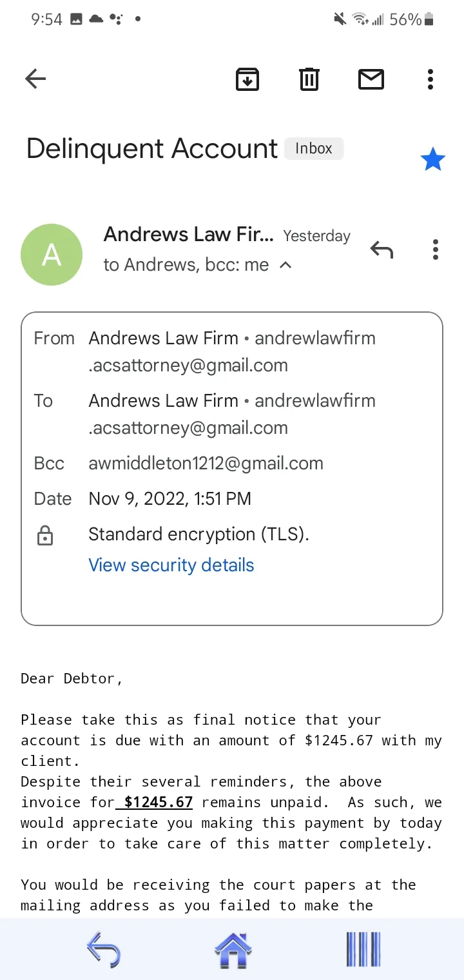Image resolution: width=464 pixels, height=980 pixels.
Task: Open the View security details link
Action: (171, 565)
